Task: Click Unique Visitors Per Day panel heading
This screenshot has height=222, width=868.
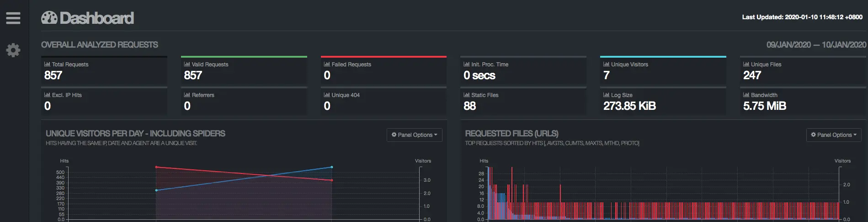Action: pyautogui.click(x=135, y=133)
